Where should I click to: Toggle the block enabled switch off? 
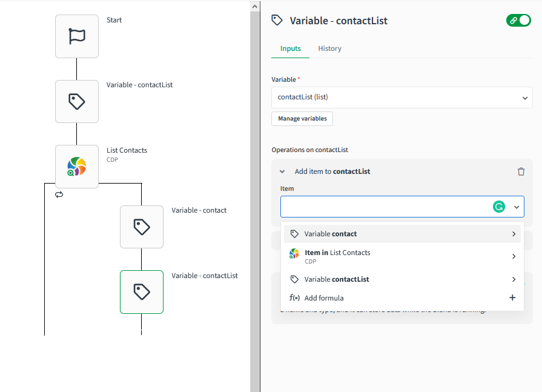518,20
